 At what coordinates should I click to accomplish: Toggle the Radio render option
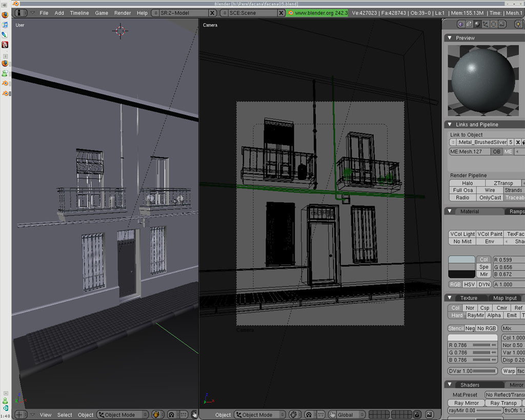point(463,197)
